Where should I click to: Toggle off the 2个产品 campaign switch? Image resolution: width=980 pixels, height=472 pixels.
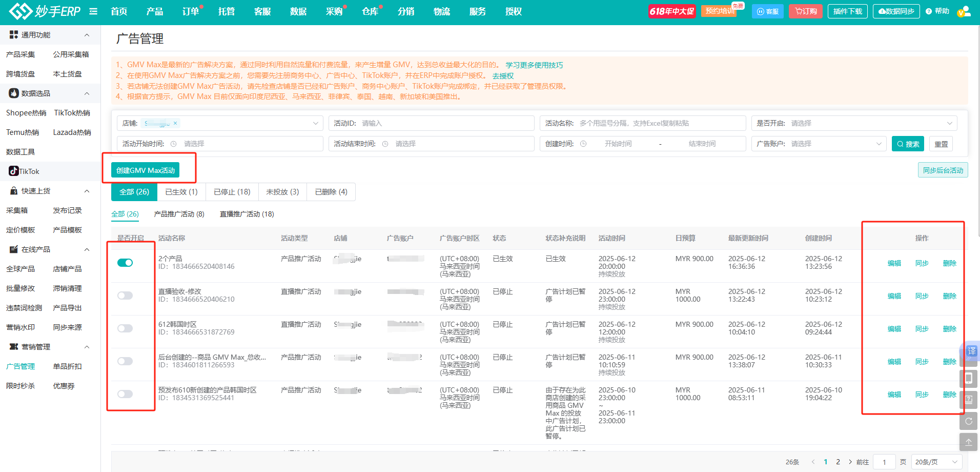coord(125,263)
